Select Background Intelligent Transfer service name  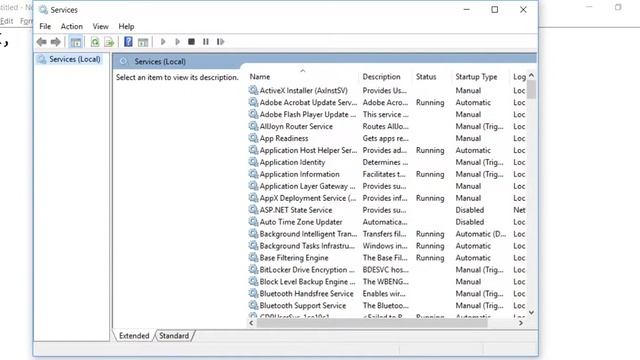click(x=308, y=234)
